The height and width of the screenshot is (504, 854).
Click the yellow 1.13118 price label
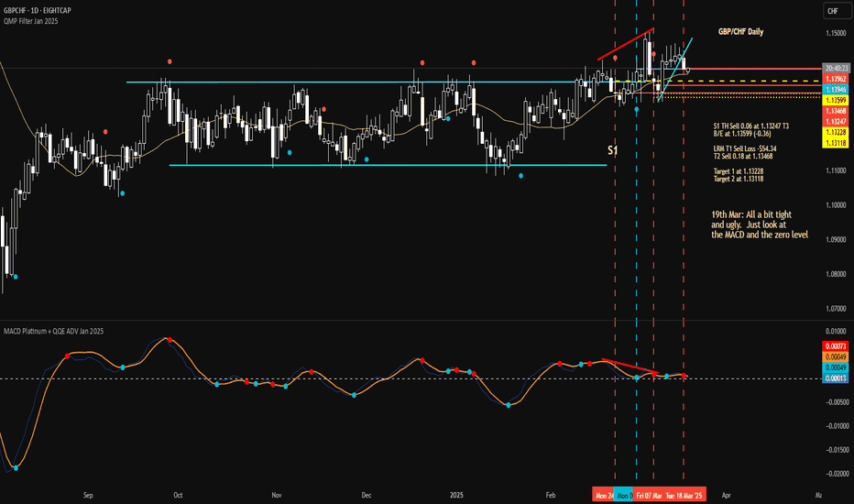tap(836, 143)
